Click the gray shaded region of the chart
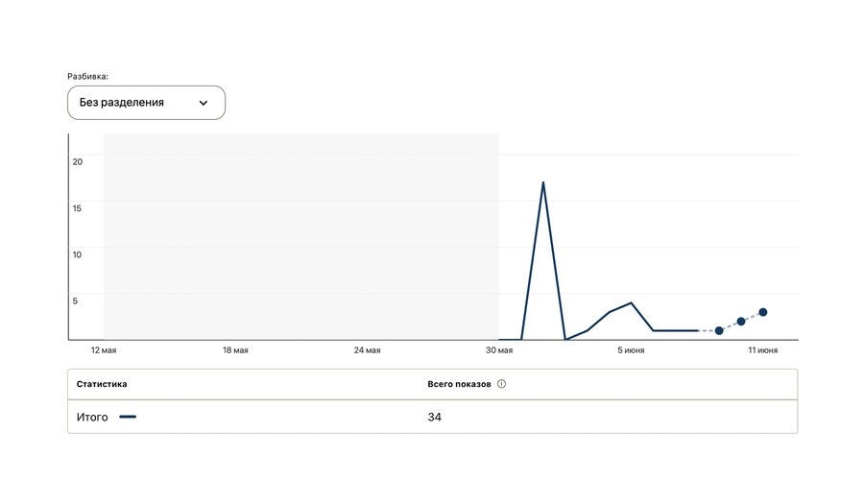 [300, 235]
